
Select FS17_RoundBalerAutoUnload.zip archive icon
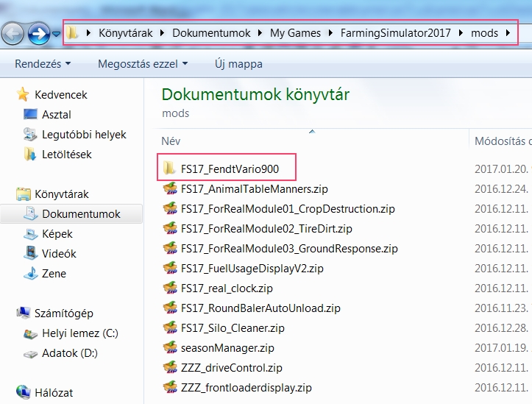pos(170,308)
